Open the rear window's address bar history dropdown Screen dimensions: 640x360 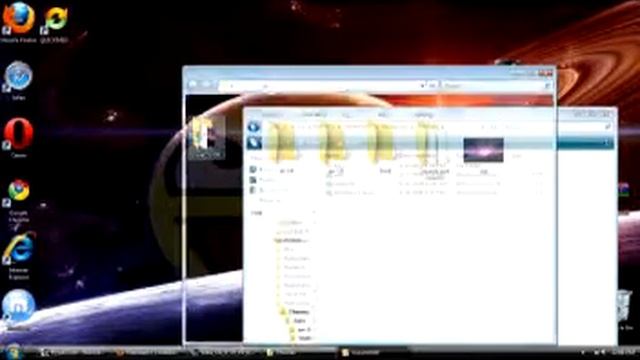pyautogui.click(x=422, y=86)
